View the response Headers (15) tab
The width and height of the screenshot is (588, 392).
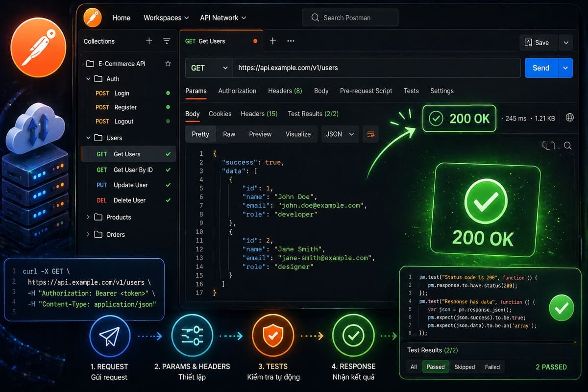click(259, 114)
